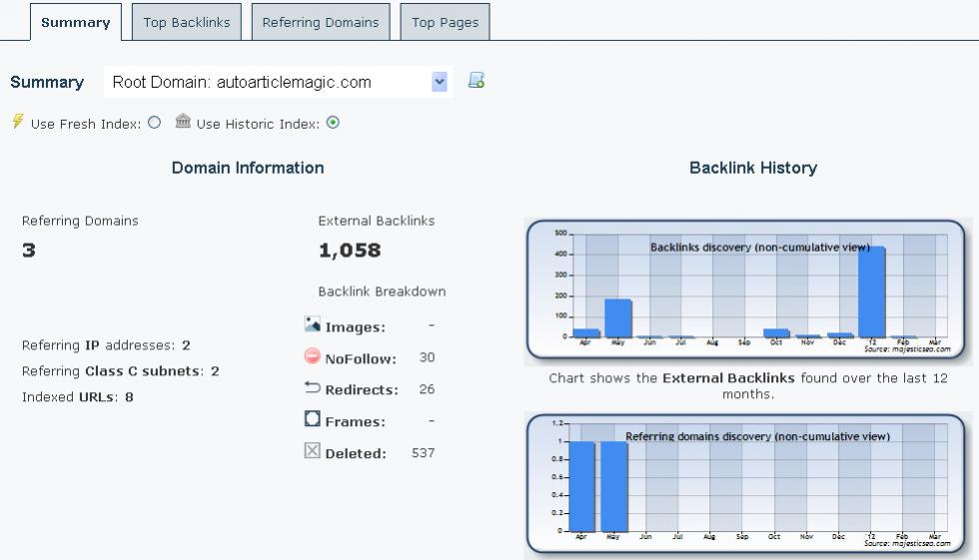Click the Referring Domains count of 3
The height and width of the screenshot is (560, 979).
tap(29, 251)
